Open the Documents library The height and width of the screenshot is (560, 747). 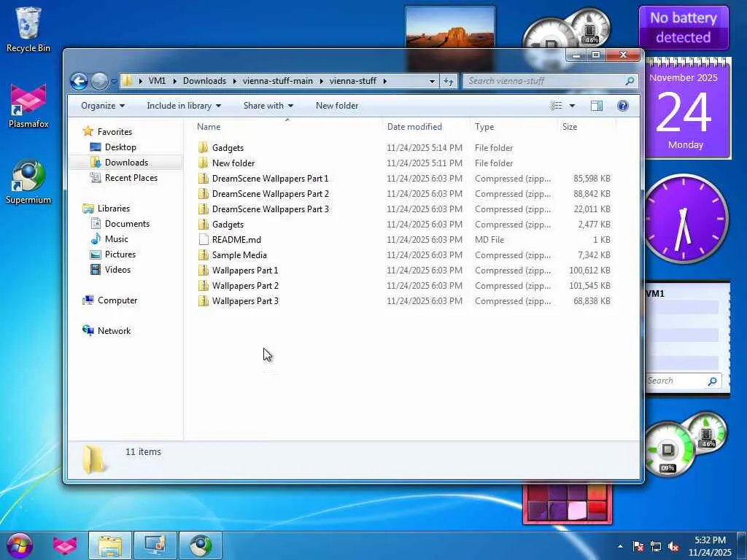click(127, 224)
